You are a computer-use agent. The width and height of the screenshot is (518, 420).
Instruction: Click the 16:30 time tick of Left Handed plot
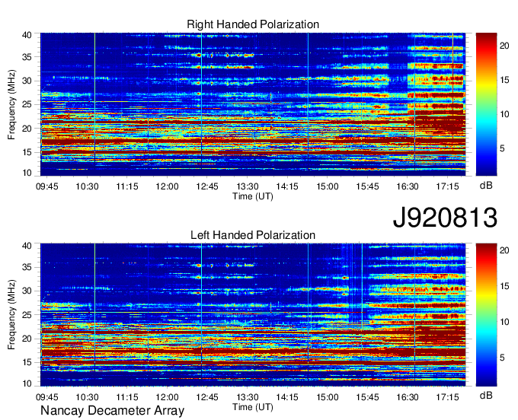pyautogui.click(x=408, y=397)
